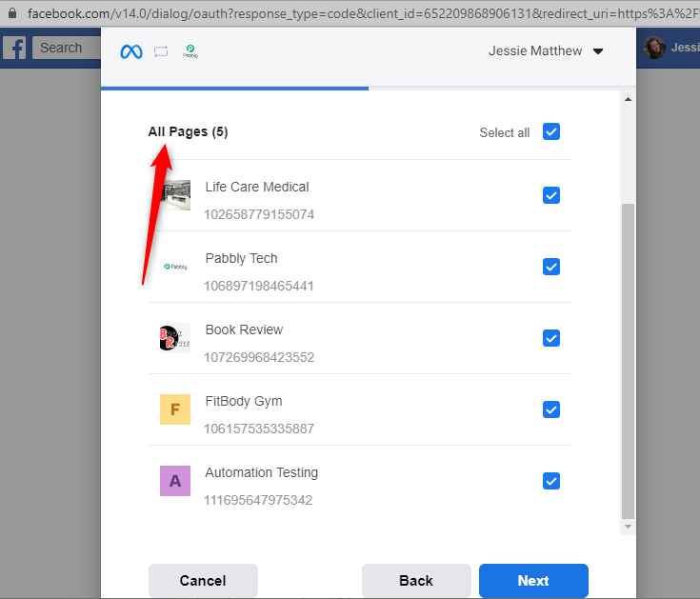Click the Book Review page name
Image resolution: width=700 pixels, height=599 pixels.
244,329
